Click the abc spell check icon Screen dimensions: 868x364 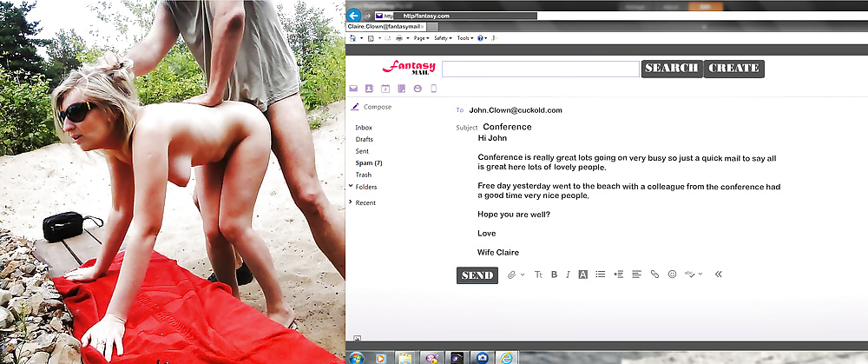click(x=690, y=274)
